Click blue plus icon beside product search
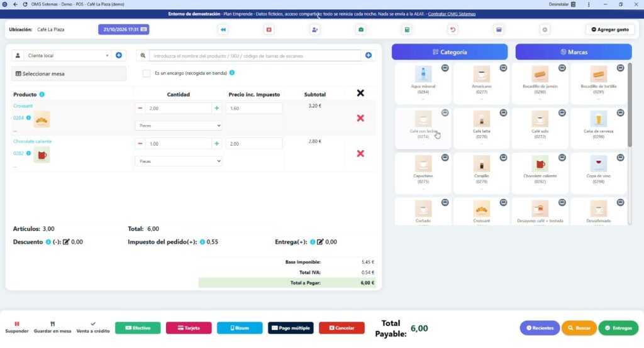 (x=369, y=55)
